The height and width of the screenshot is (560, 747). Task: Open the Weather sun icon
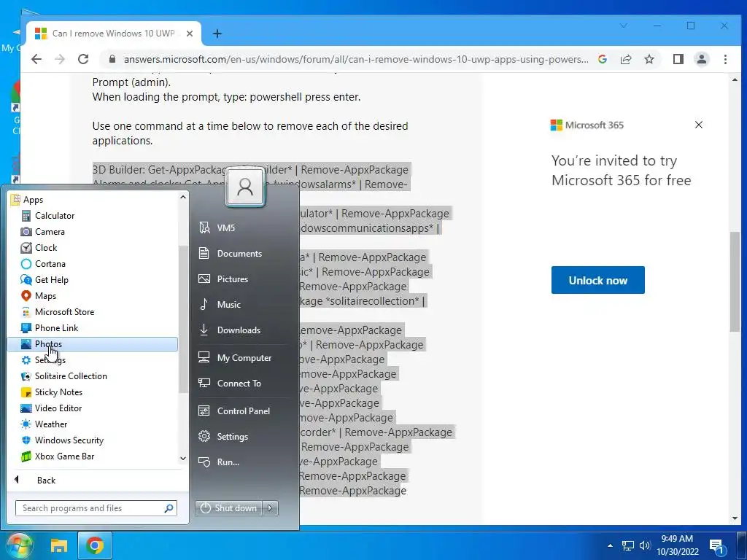(26, 424)
